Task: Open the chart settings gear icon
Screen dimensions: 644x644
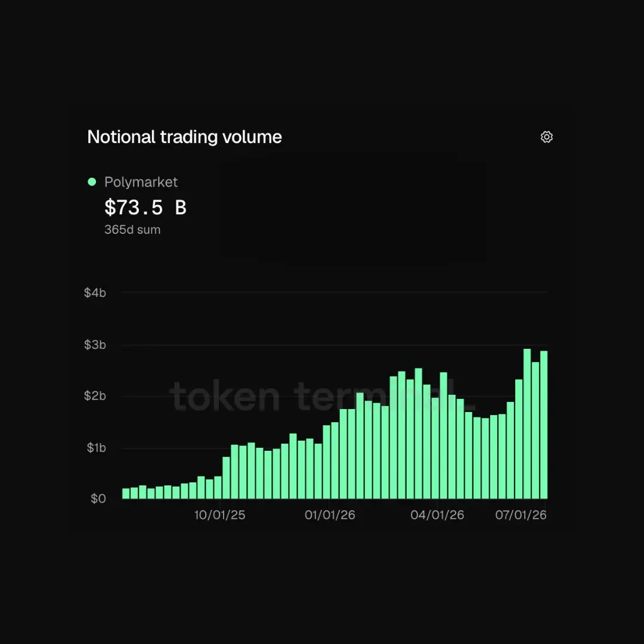Action: click(x=546, y=137)
